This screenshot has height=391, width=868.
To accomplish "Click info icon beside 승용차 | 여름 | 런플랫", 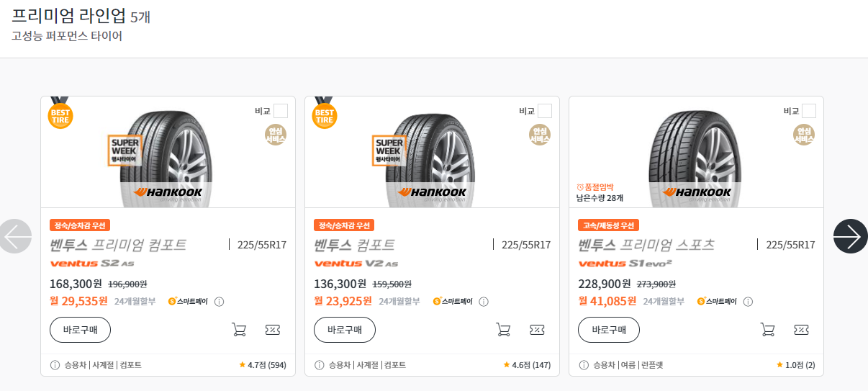I will (584, 365).
